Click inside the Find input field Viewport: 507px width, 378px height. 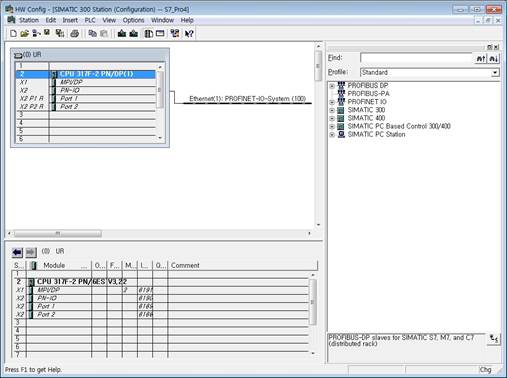coord(417,58)
